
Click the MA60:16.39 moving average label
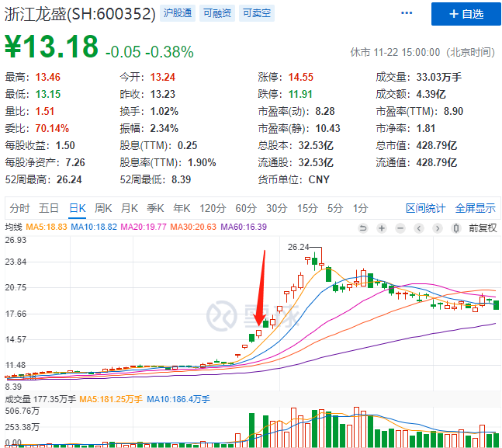point(244,227)
